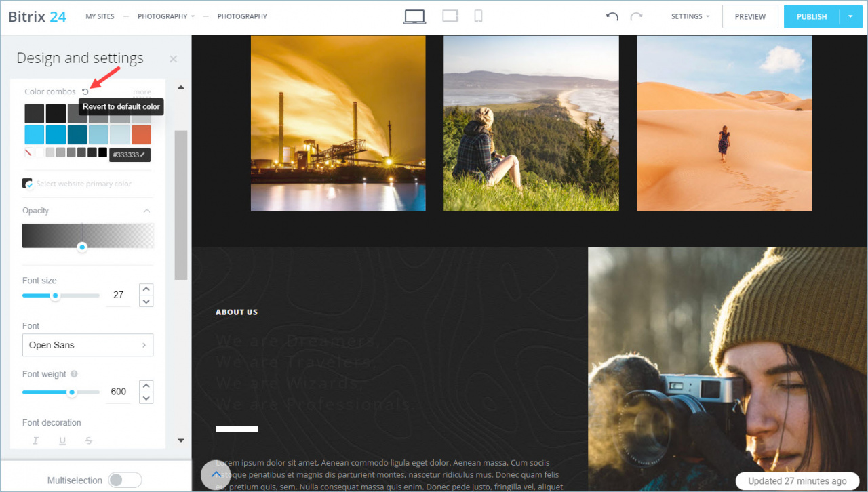Screen dimensions: 868x492
Task: Collapse the Opacity section
Action: pos(146,211)
